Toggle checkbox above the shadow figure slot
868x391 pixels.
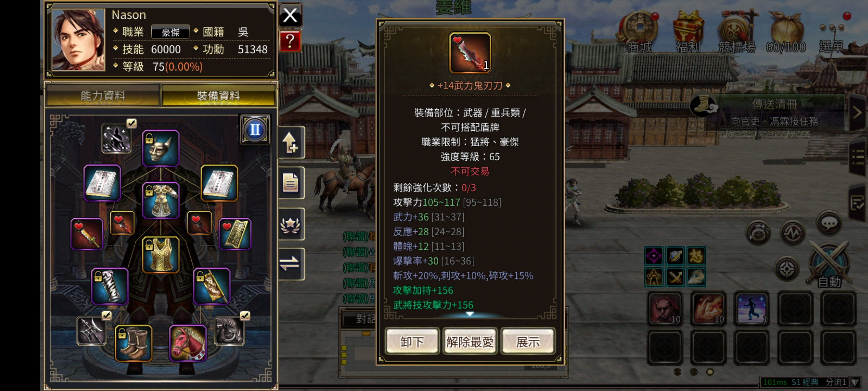pos(132,123)
